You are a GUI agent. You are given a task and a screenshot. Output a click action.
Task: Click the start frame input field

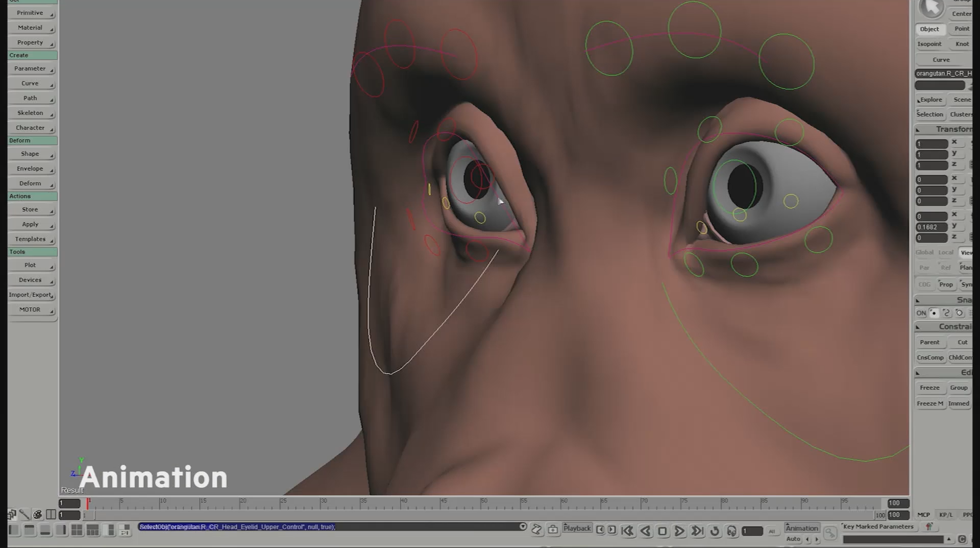pyautogui.click(x=69, y=503)
